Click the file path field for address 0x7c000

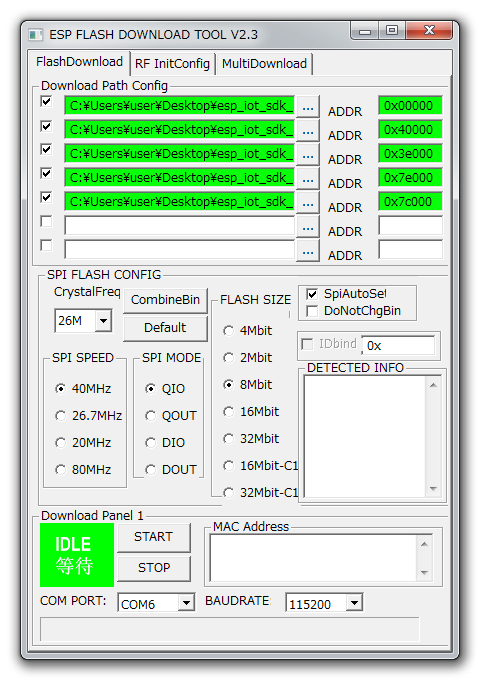pyautogui.click(x=180, y=202)
